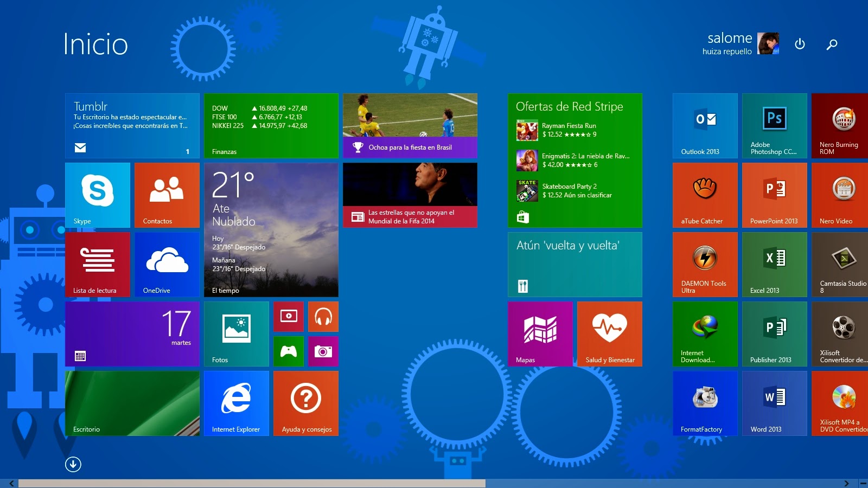Open Publisher 2013 tile
This screenshot has height=488, width=868.
[x=775, y=334]
